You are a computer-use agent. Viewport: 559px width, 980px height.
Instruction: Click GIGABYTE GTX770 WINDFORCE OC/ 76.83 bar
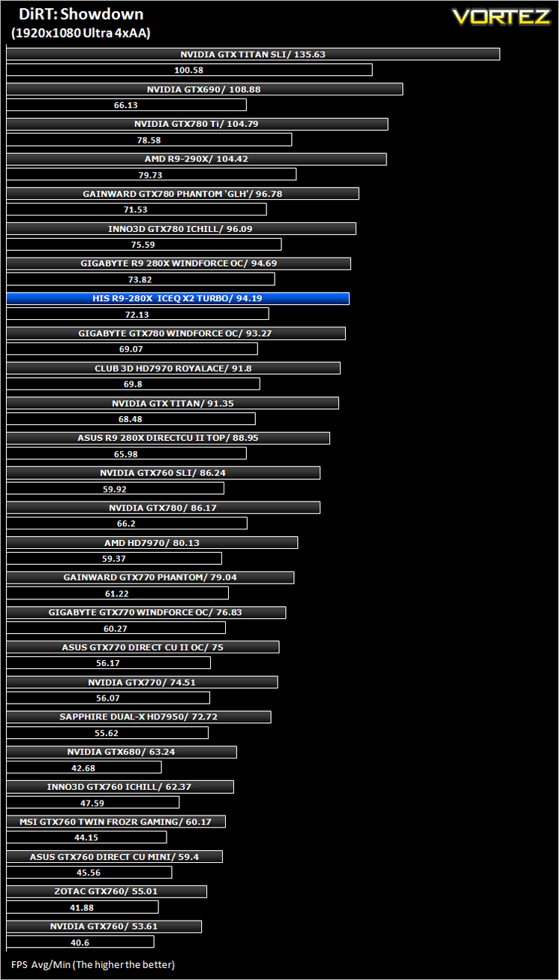pyautogui.click(x=146, y=613)
